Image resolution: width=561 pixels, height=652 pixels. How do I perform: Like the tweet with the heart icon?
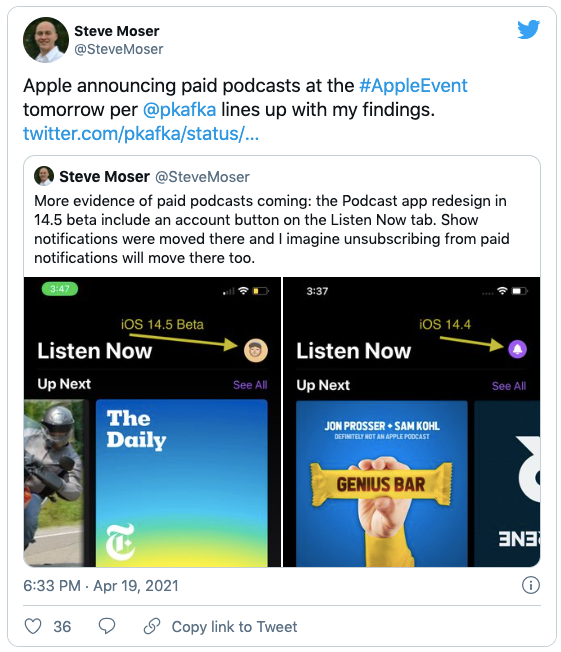33,626
